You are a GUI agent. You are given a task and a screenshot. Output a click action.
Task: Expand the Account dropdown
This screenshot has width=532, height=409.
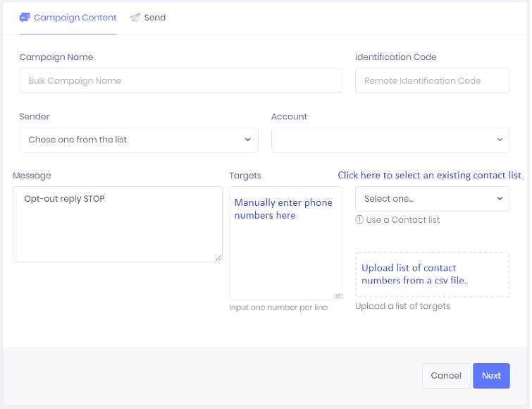390,140
